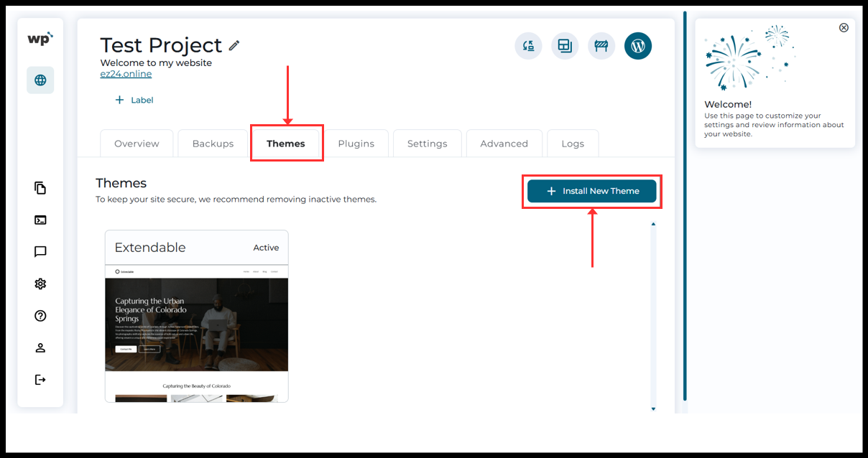This screenshot has height=458, width=868.
Task: Close the Welcome notification card
Action: (x=844, y=27)
